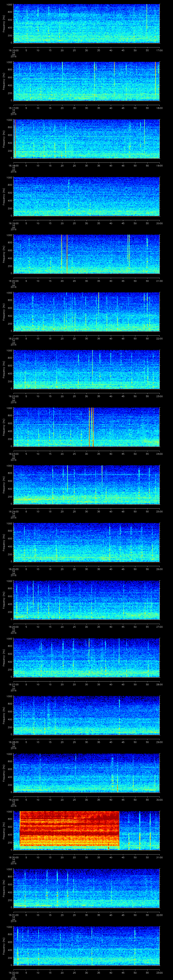This screenshot has width=173, height=980.
Task: Click the 16:18:00 start time label
Action: tap(13, 166)
